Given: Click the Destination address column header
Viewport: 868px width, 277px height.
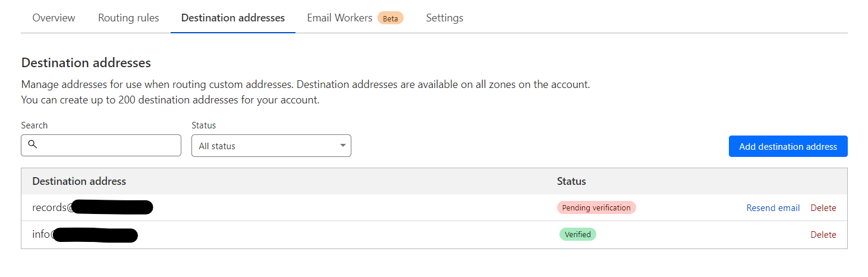Looking at the screenshot, I should [x=79, y=181].
